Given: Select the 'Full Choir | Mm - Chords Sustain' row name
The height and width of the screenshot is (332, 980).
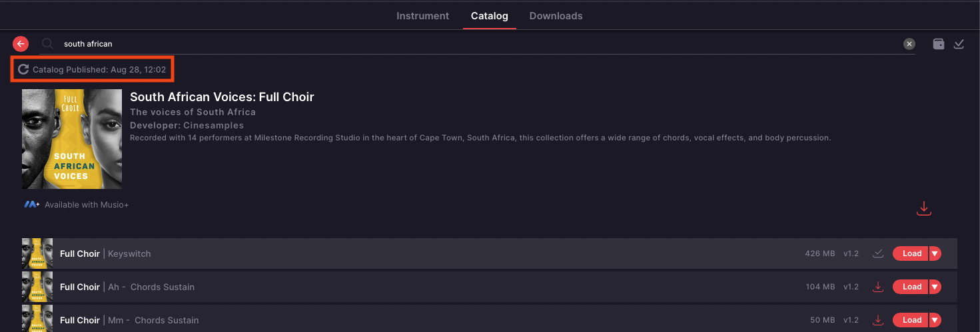Looking at the screenshot, I should pos(129,320).
